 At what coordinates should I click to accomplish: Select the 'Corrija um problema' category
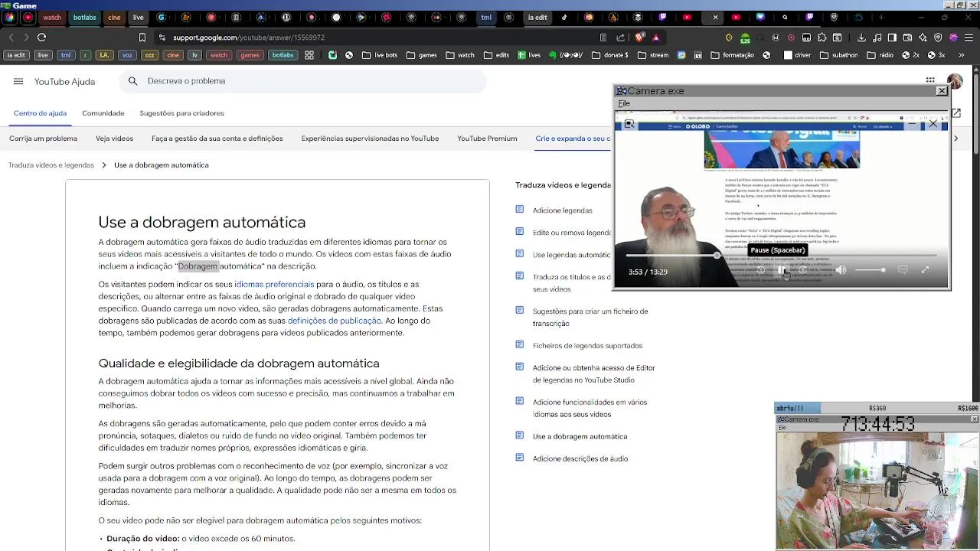point(43,139)
